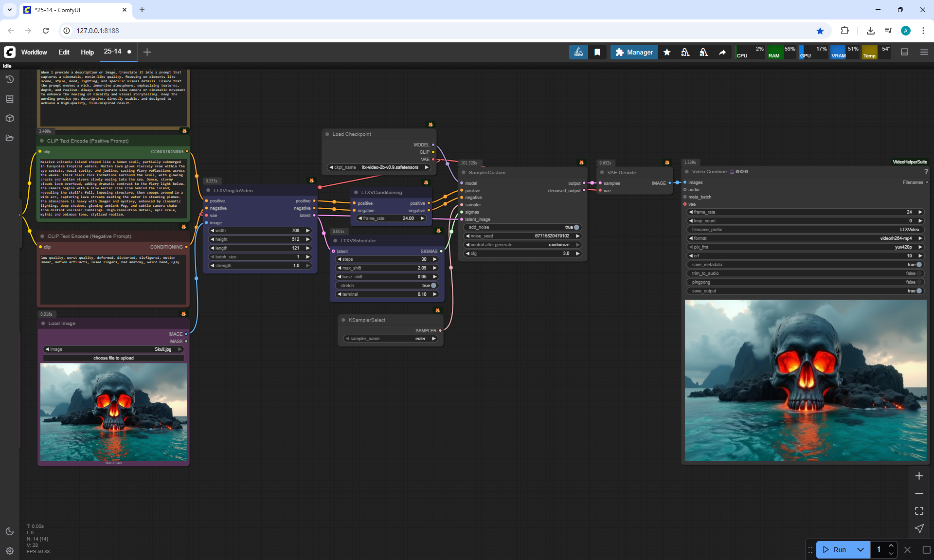The height and width of the screenshot is (560, 934).
Task: Click the cfg value slider in SamplerCustom
Action: pos(522,253)
